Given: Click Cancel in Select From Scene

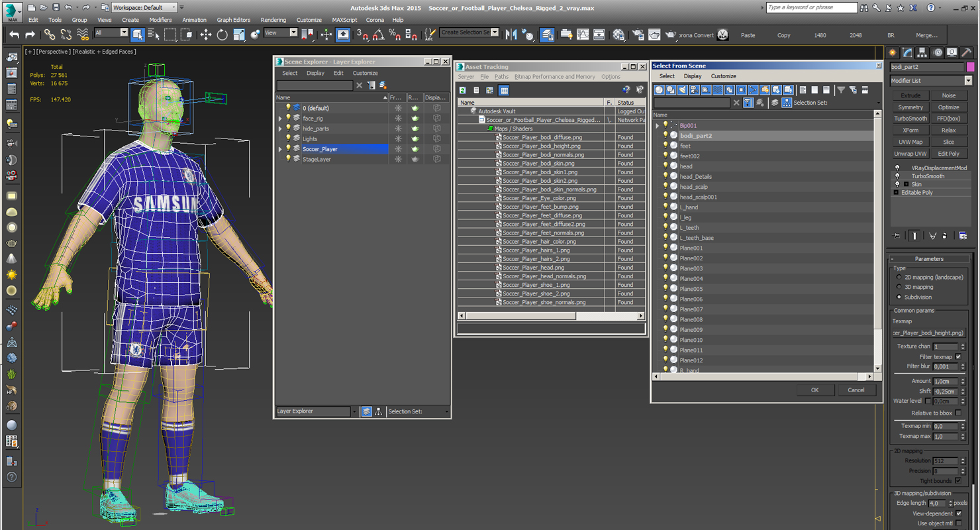Looking at the screenshot, I should [856, 390].
